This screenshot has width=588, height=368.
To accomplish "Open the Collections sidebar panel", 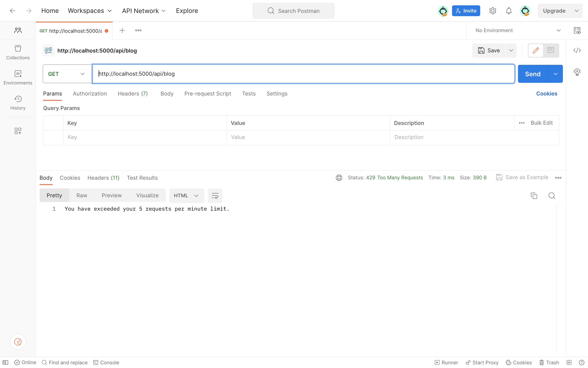I will point(18,52).
